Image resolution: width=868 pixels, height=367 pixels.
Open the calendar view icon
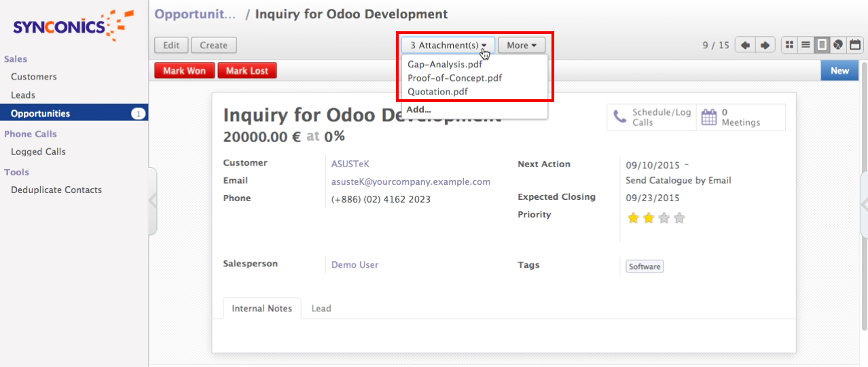(854, 45)
